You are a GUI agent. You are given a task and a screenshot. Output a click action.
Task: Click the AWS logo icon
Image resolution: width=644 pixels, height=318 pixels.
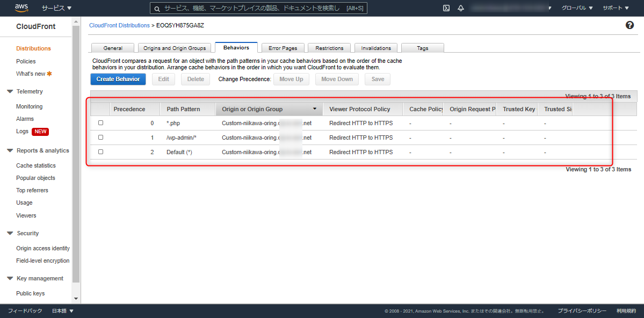(x=21, y=8)
